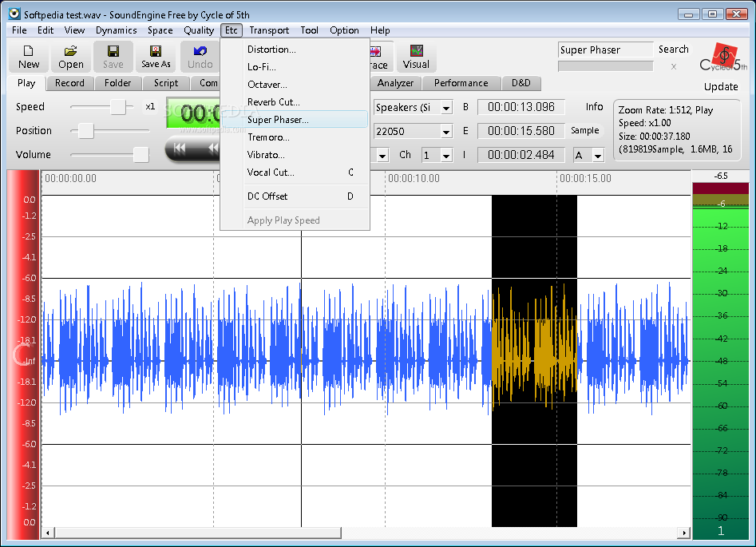Choose Vocal Cut... from the Etc menu
The height and width of the screenshot is (547, 756).
coord(295,172)
